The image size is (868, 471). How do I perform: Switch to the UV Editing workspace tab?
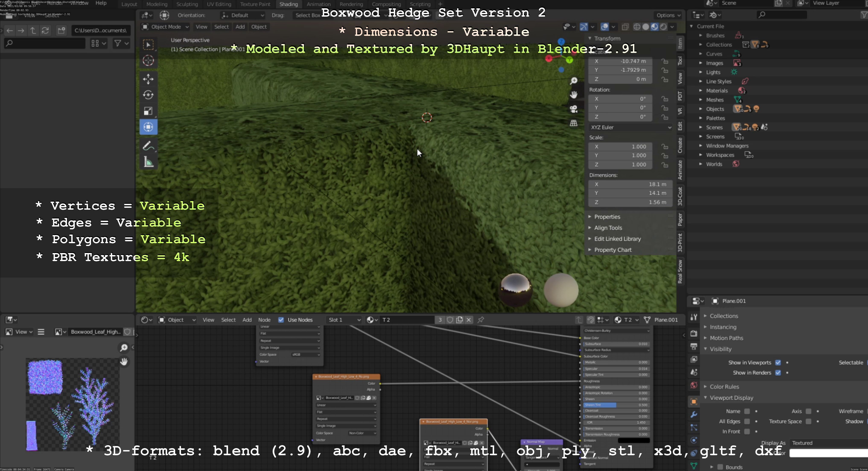pyautogui.click(x=219, y=4)
